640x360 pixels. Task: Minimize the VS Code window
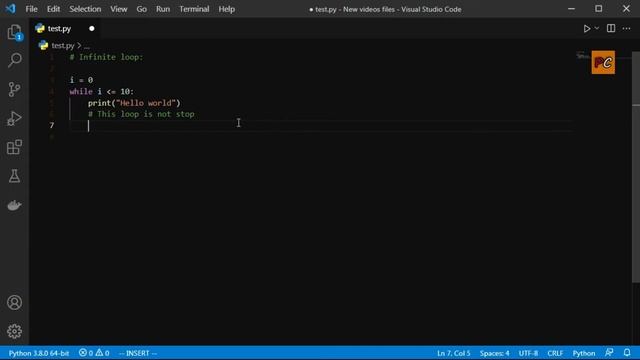(x=571, y=9)
